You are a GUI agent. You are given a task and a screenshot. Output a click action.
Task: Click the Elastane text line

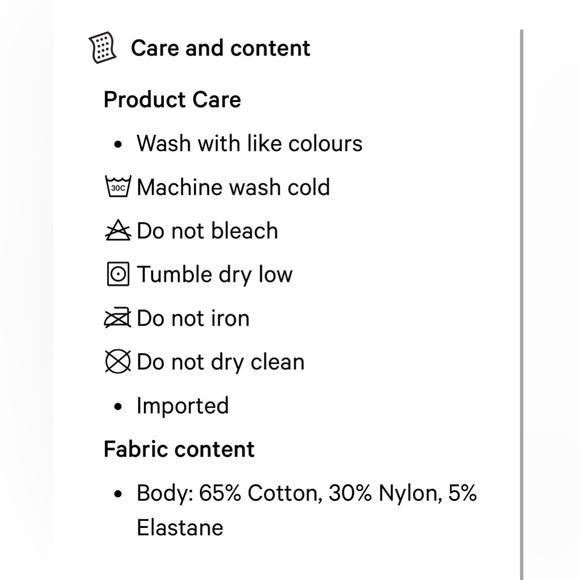click(x=180, y=527)
